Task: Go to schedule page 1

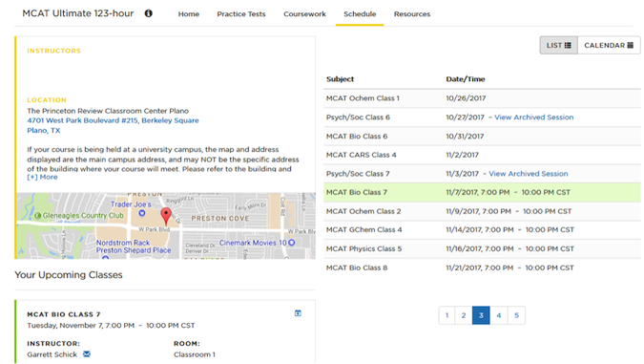Action: pos(447,315)
